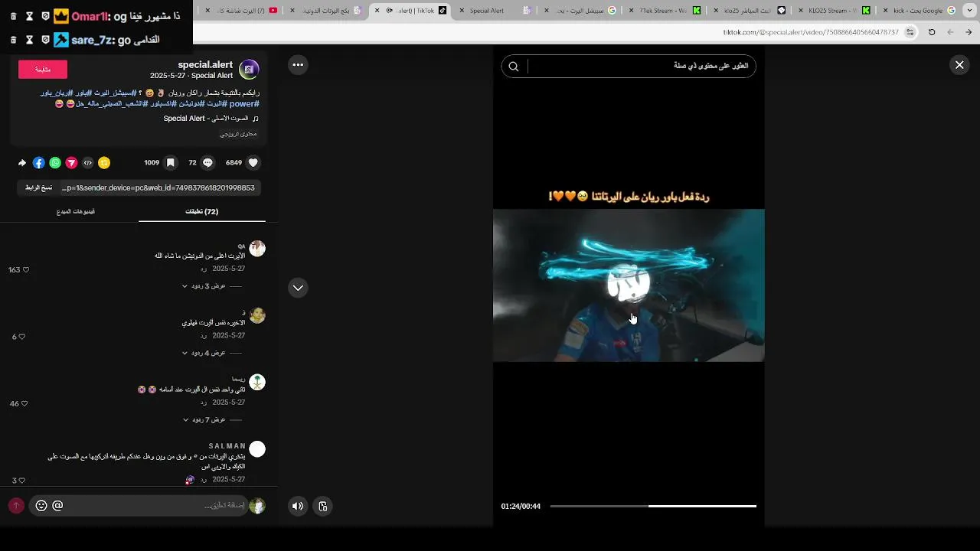
Task: Share video to Facebook
Action: [39, 162]
